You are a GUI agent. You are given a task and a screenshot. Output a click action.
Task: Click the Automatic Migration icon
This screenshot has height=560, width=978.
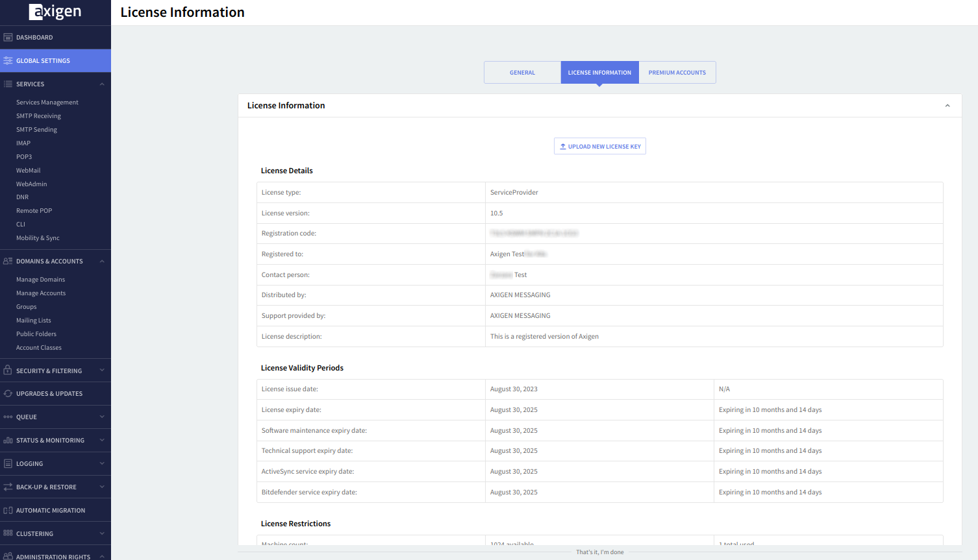click(x=8, y=511)
